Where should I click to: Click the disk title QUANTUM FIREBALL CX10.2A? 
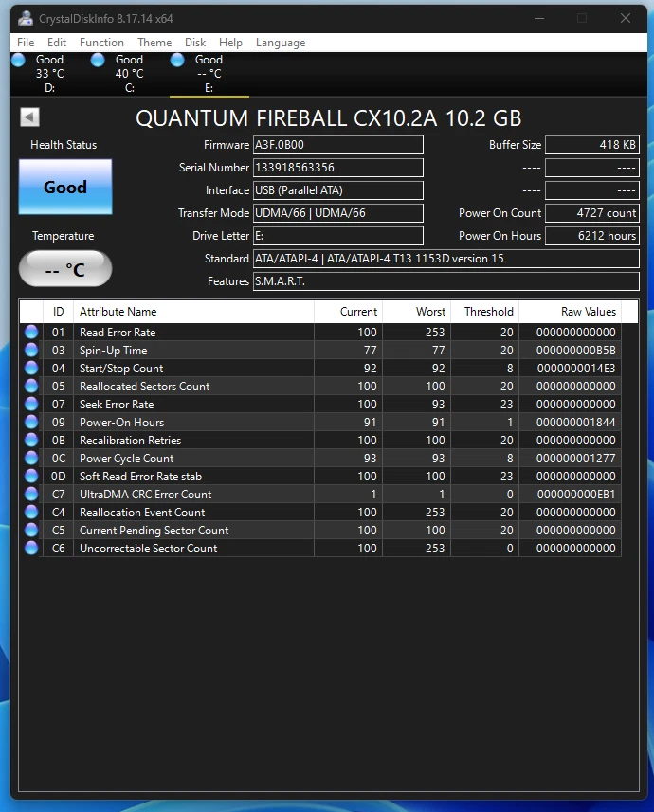286,118
